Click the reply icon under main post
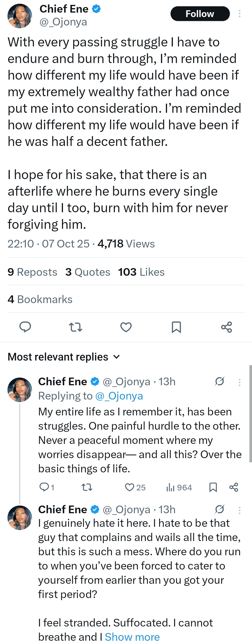Viewport: 252px width, 644px height. pos(25,327)
